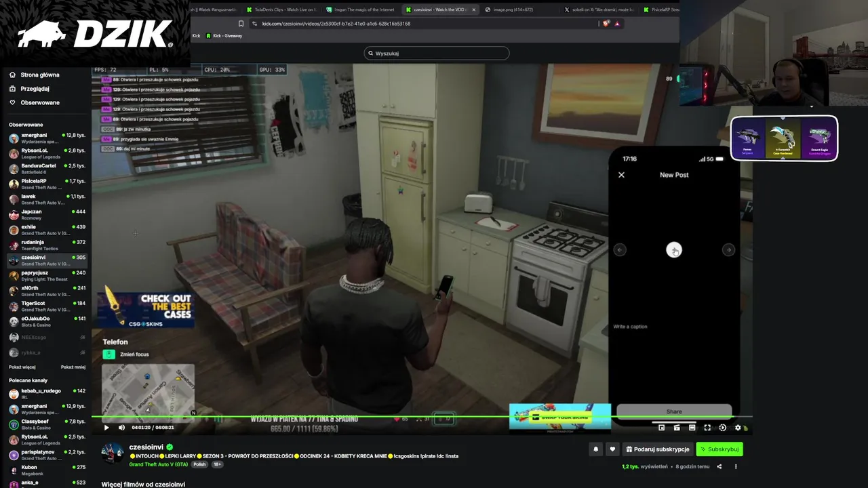Click the Write a caption field
This screenshot has width=868, height=488.
point(630,327)
